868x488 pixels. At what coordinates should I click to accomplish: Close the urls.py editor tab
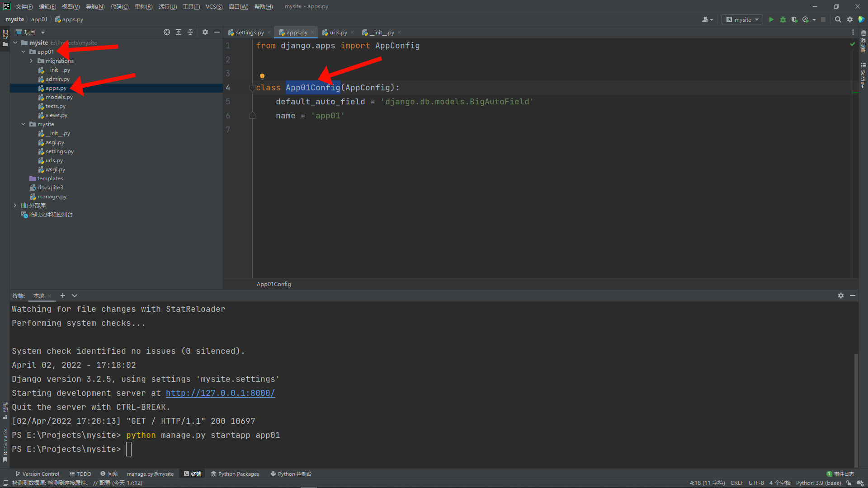352,33
